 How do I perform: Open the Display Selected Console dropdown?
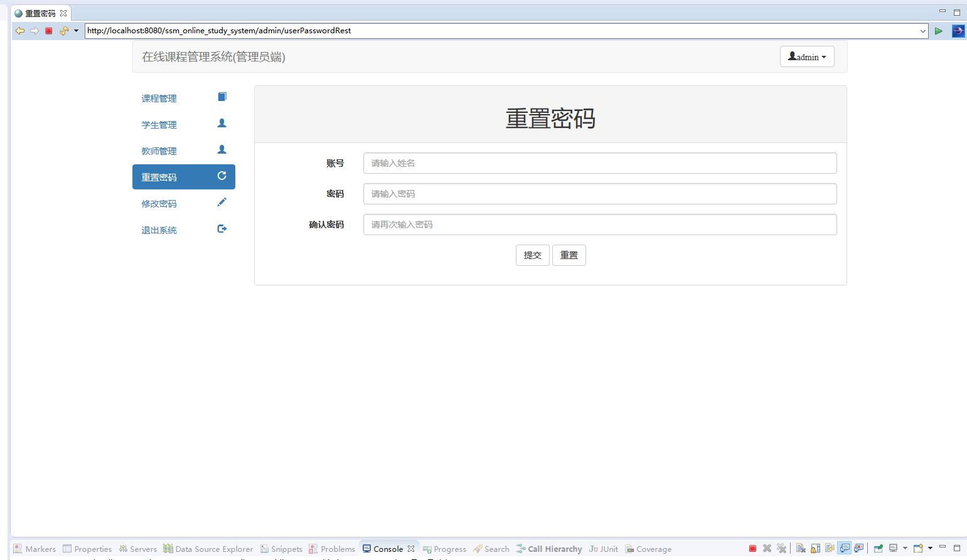(x=906, y=547)
